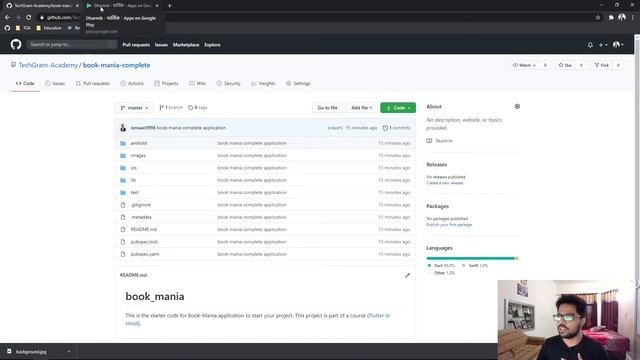Switch to the Wiki tab

198,83
